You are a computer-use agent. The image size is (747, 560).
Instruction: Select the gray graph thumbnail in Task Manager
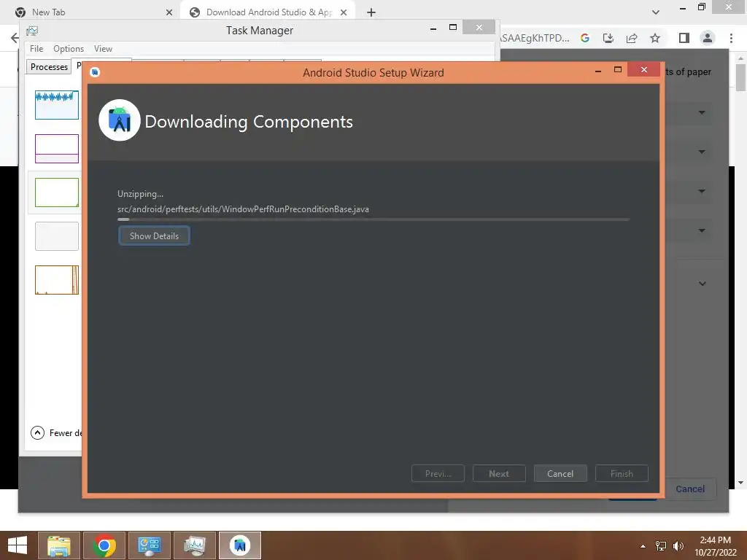pyautogui.click(x=57, y=236)
